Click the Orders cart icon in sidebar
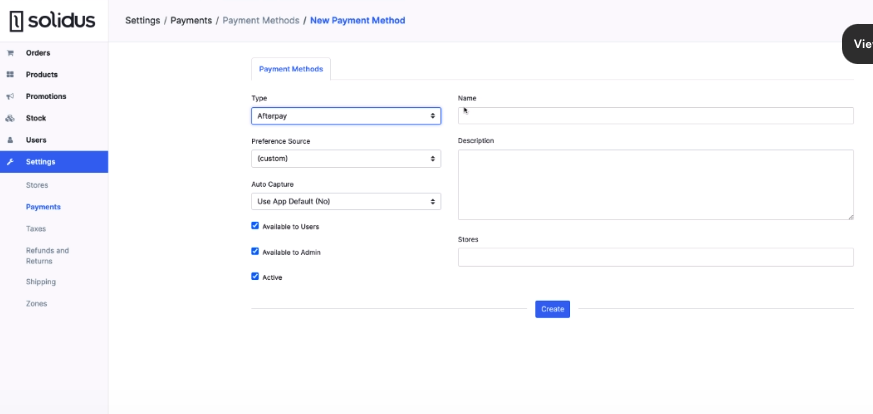The image size is (873, 414). click(x=10, y=53)
